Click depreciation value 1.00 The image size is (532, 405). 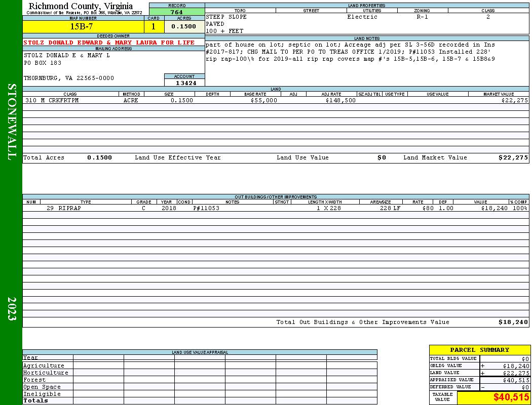pyautogui.click(x=446, y=208)
